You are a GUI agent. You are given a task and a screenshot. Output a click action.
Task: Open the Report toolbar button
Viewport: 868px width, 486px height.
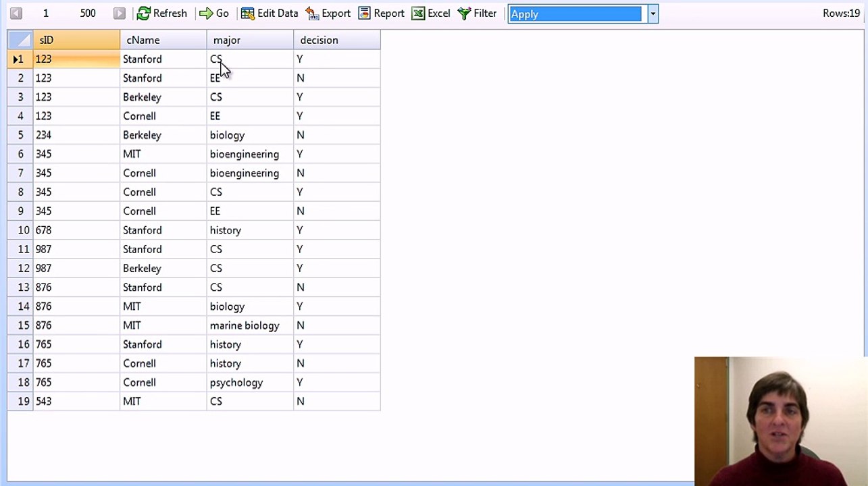point(382,13)
